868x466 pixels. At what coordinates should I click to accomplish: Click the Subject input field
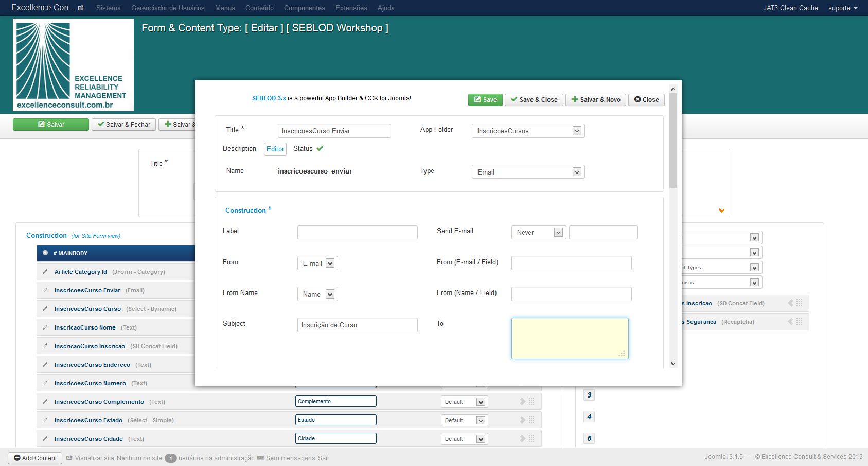coord(357,325)
